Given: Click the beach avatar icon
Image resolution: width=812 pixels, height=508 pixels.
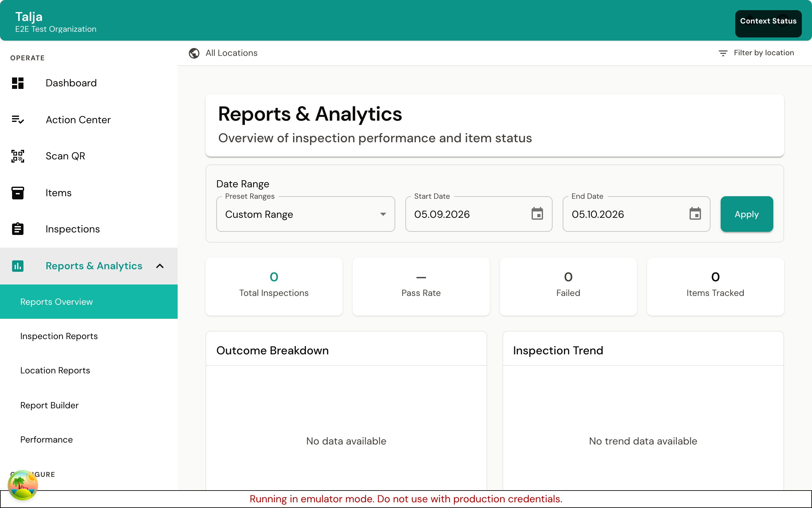Looking at the screenshot, I should (x=23, y=485).
